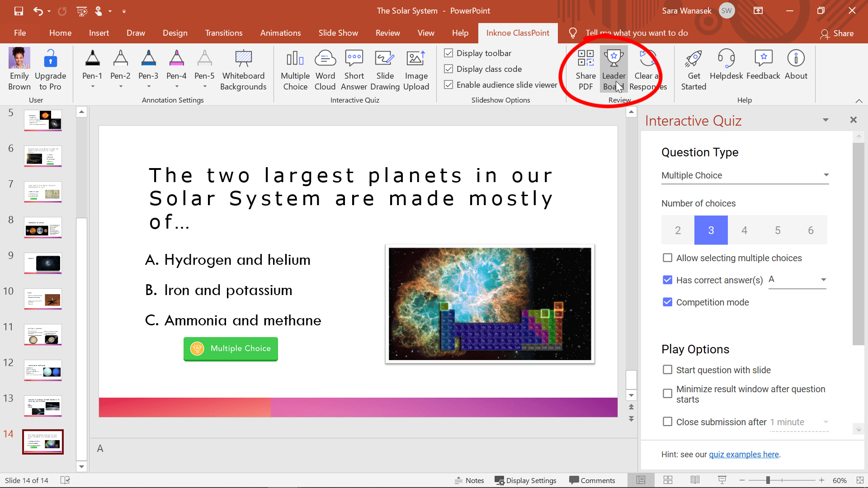Image resolution: width=868 pixels, height=488 pixels.
Task: Click the Slide Show menu item
Action: click(x=337, y=33)
